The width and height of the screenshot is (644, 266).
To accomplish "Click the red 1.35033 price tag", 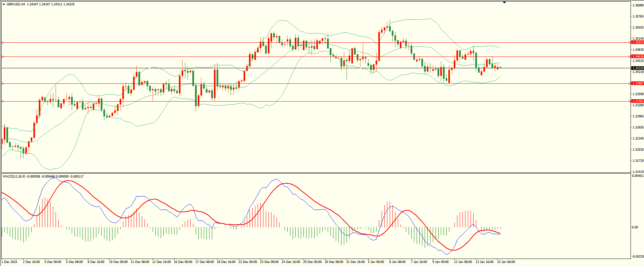I will pos(637,42).
